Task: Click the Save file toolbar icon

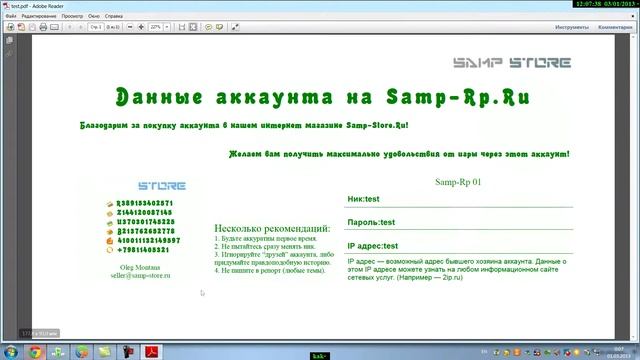Action: pos(32,27)
